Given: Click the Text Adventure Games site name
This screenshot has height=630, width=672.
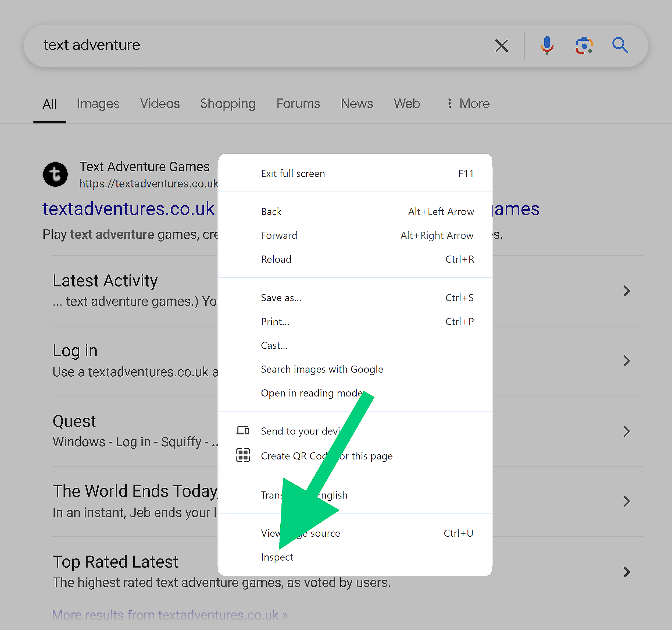Looking at the screenshot, I should coord(144,167).
